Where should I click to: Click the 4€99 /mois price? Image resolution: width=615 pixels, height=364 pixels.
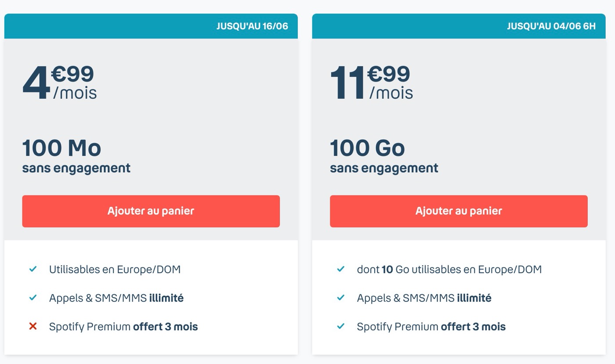pyautogui.click(x=60, y=83)
